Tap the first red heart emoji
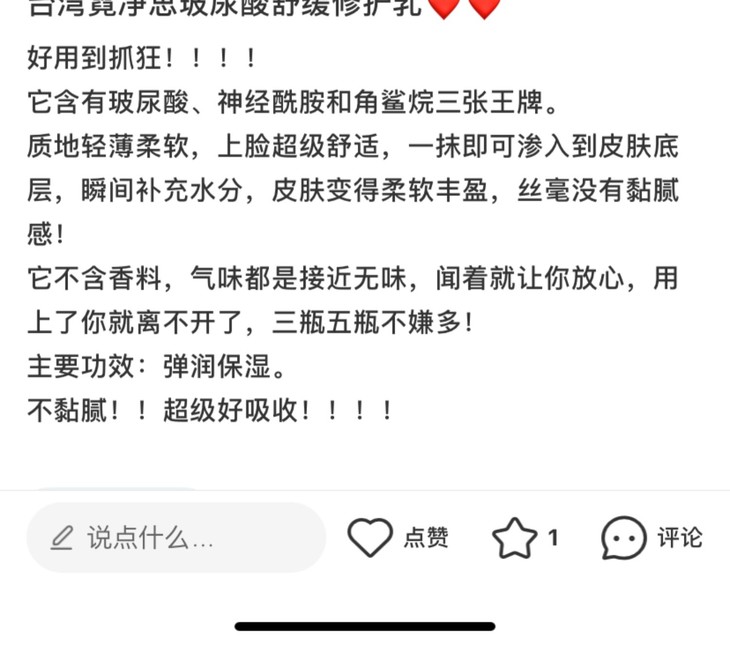Screen dimensions: 730x645 (444, 8)
